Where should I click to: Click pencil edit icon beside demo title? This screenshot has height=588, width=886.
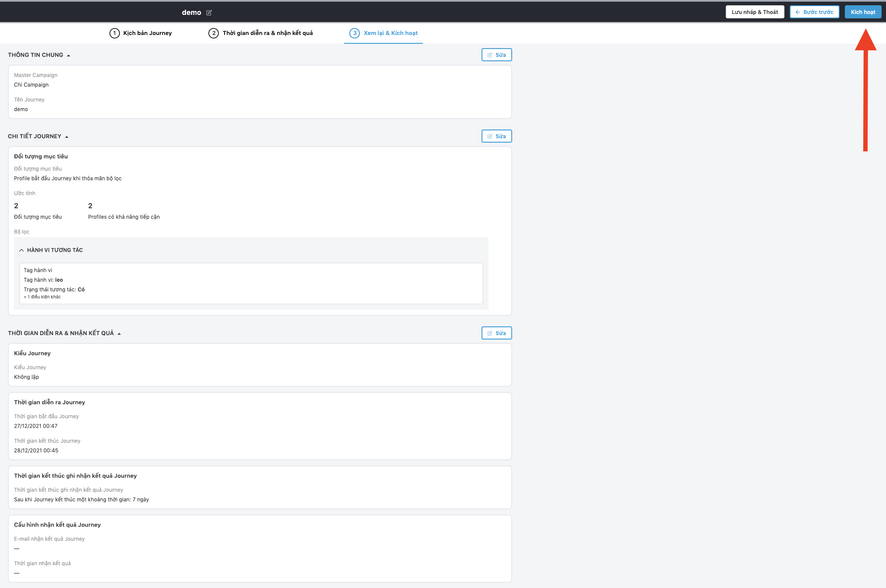(x=209, y=13)
